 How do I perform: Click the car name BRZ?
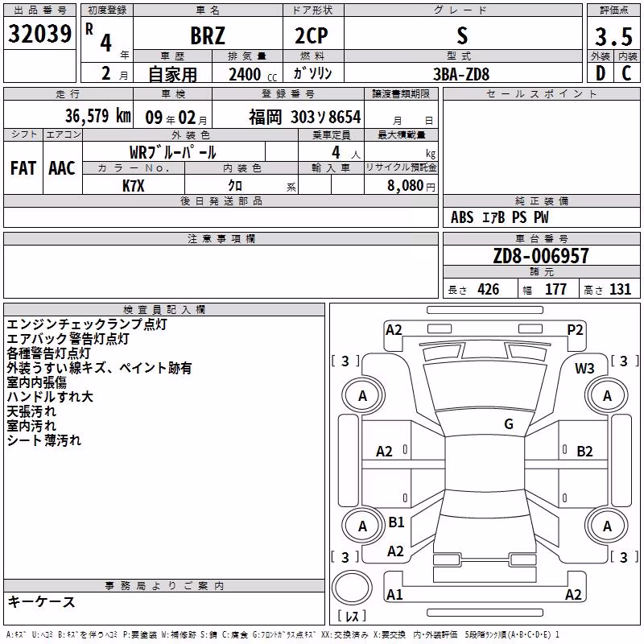coord(208,35)
